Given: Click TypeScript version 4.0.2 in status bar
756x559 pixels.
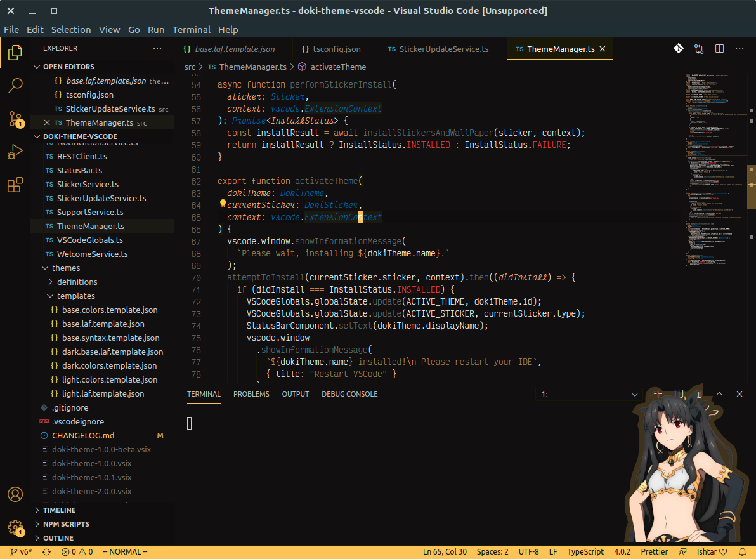Looking at the screenshot, I should tap(622, 552).
